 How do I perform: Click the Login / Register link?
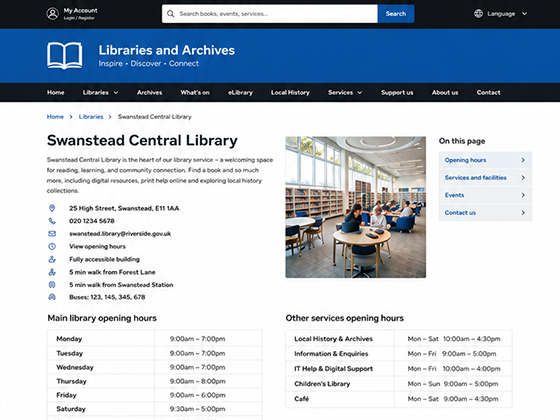coord(79,18)
